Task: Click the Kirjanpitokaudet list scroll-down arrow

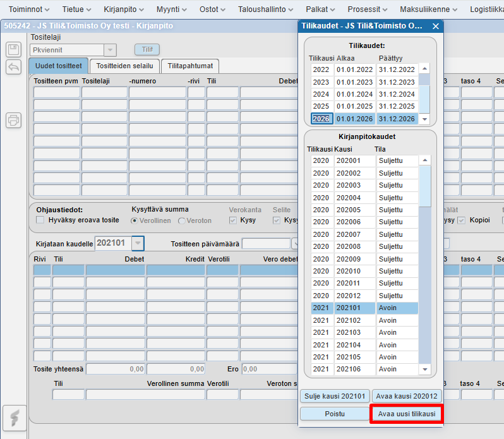Action: [425, 370]
